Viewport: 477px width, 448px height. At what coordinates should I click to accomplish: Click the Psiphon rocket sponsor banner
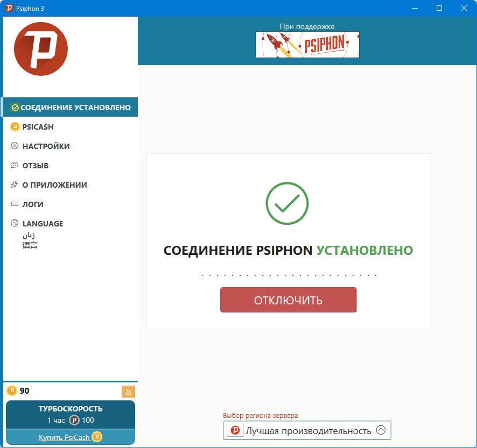307,45
